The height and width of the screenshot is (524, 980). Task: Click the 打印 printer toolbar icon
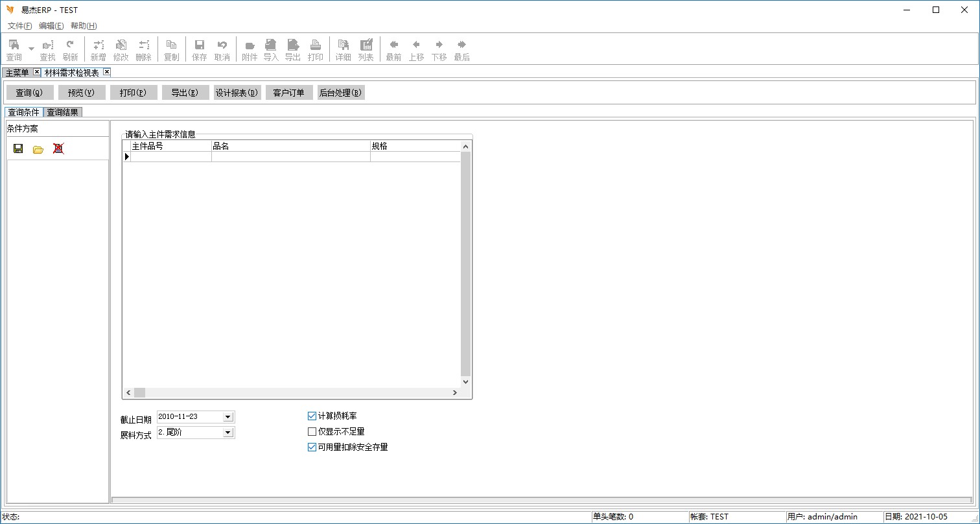point(316,49)
